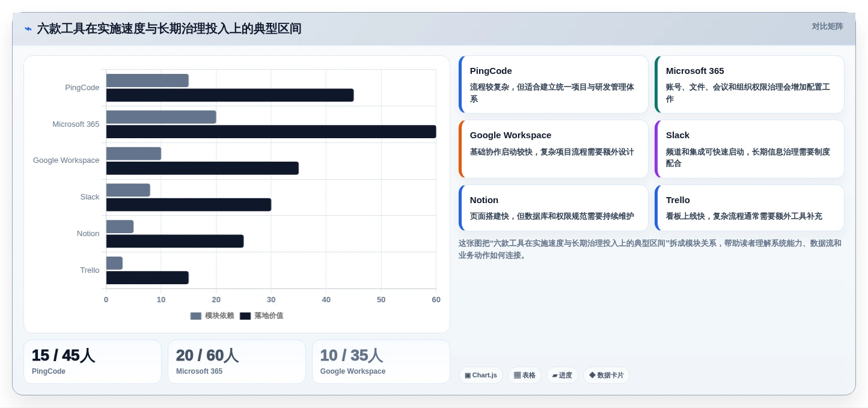The height and width of the screenshot is (408, 868).
Task: Click the Notion 模块依赖 gray bar
Action: coord(120,227)
